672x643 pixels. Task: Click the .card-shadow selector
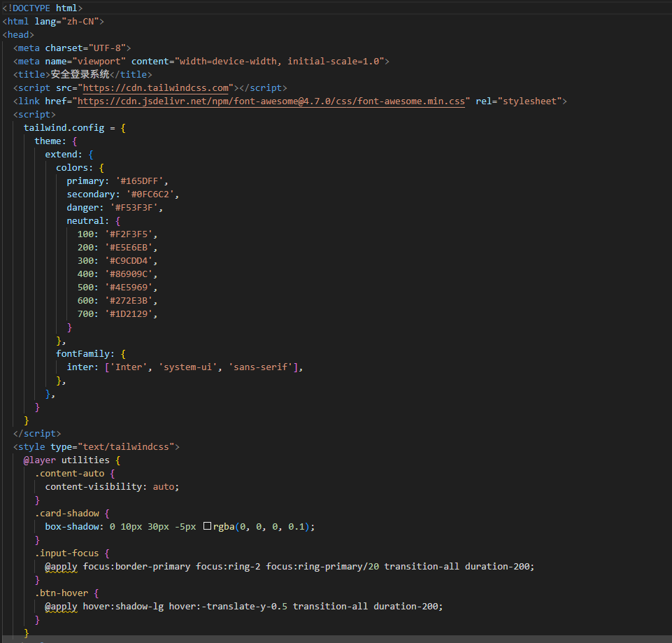pos(67,514)
